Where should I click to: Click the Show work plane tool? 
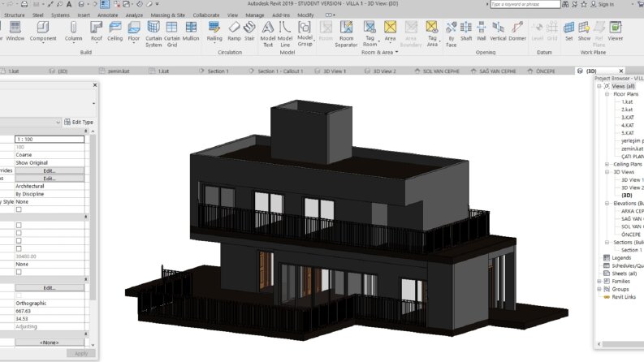(584, 31)
